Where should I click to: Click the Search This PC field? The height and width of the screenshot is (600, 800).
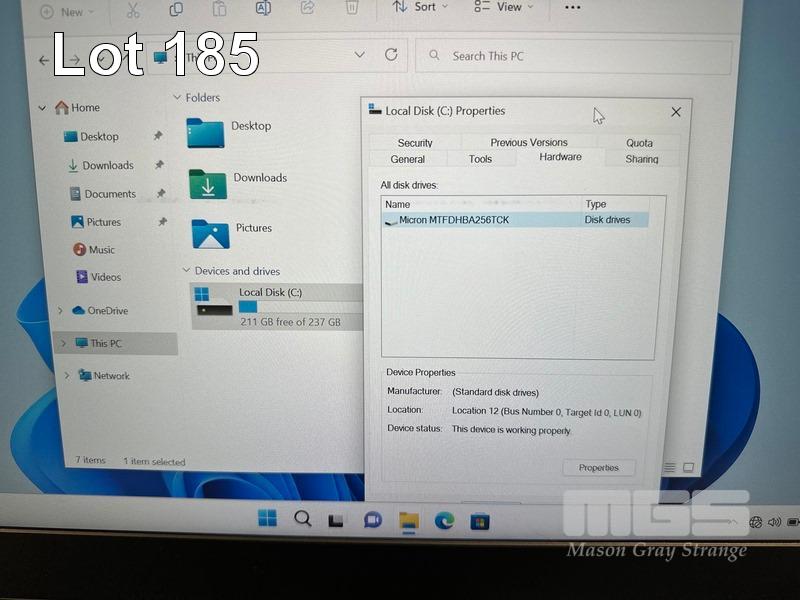click(580, 56)
